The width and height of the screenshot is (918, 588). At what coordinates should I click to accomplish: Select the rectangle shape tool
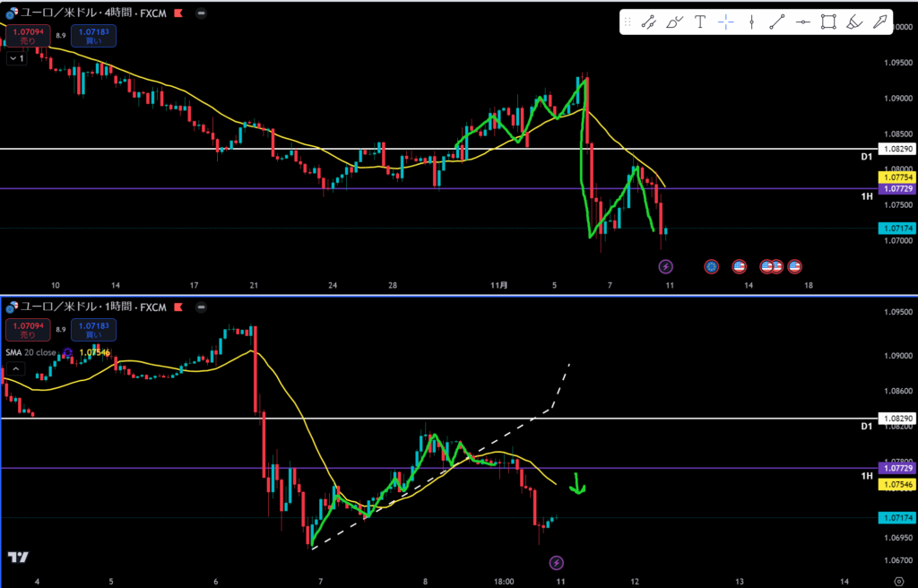829,22
